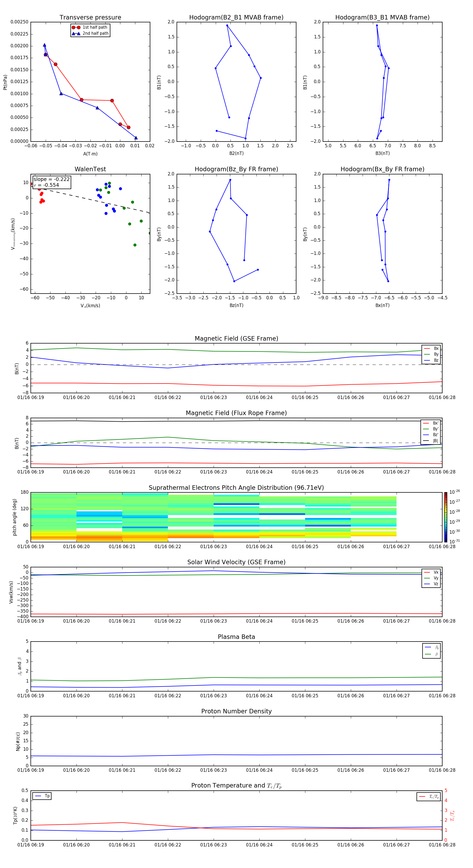473x868 pixels.
Task: Click the β legend entry in Plasma Beta
Action: [431, 654]
